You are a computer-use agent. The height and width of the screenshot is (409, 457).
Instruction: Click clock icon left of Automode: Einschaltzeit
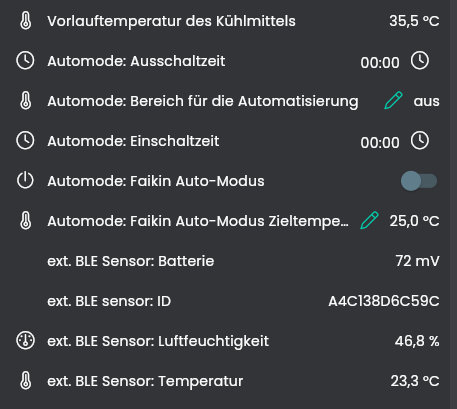click(x=25, y=141)
